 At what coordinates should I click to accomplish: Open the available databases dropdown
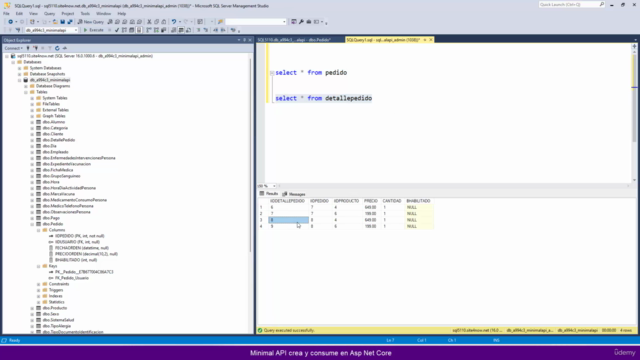pos(76,30)
